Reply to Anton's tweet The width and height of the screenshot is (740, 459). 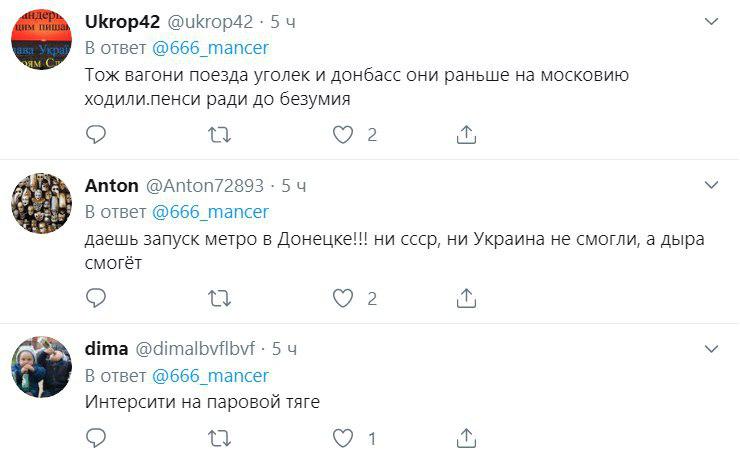pyautogui.click(x=96, y=298)
